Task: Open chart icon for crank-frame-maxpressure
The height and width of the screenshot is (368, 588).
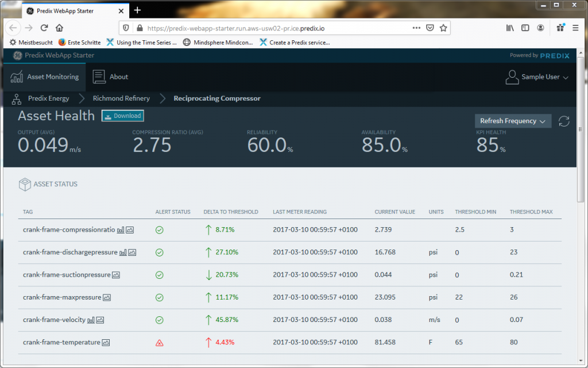Action: click(x=107, y=297)
